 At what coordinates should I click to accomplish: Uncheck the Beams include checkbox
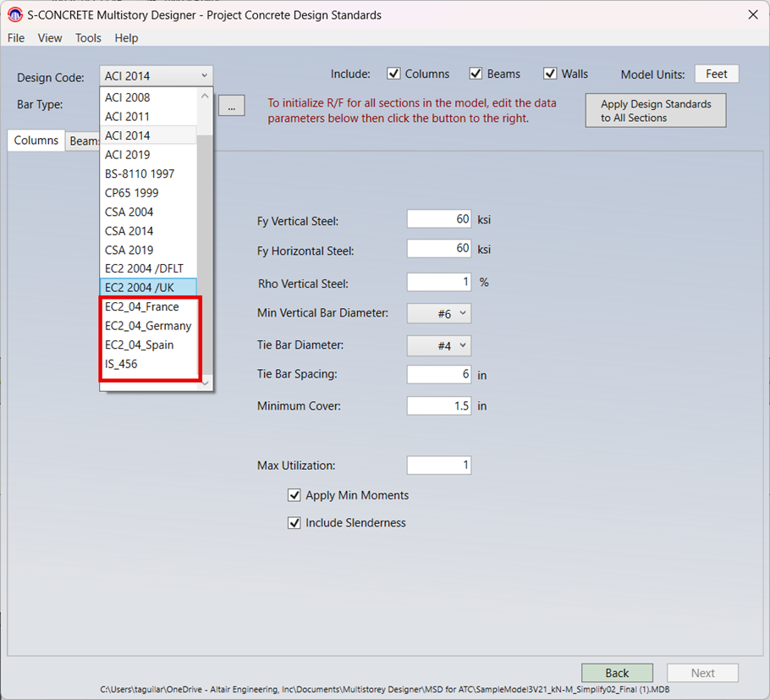tap(476, 74)
